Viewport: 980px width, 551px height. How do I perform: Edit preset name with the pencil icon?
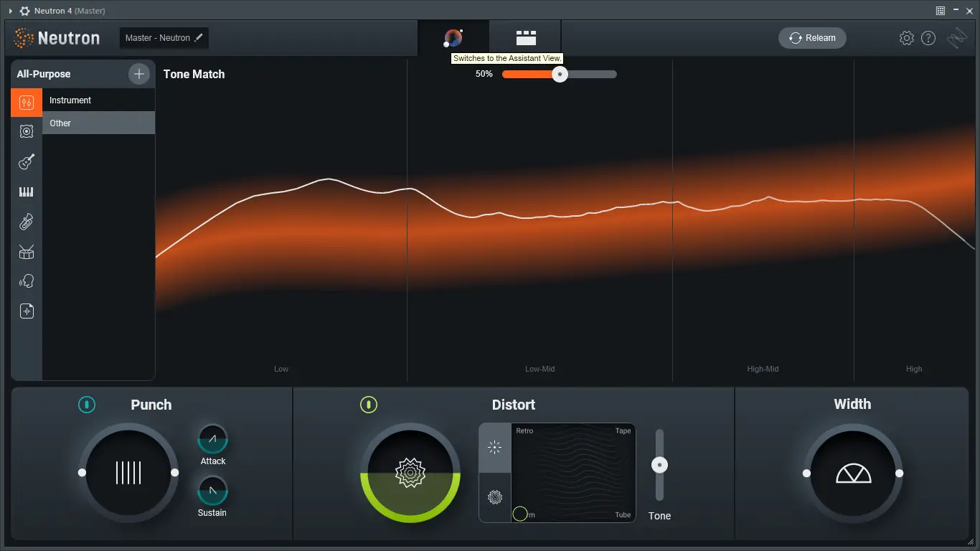[x=199, y=38]
